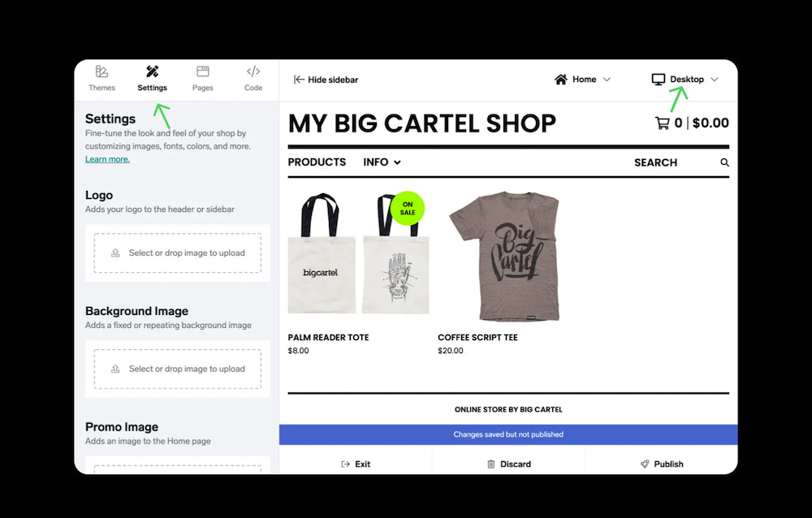The height and width of the screenshot is (518, 812).
Task: Click the search magnifier icon
Action: [x=724, y=162]
